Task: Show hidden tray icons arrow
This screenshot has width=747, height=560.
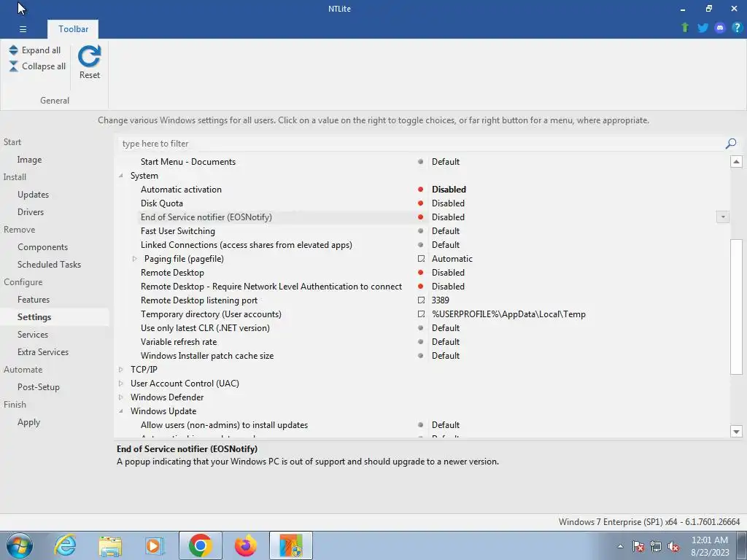Action: tap(620, 546)
